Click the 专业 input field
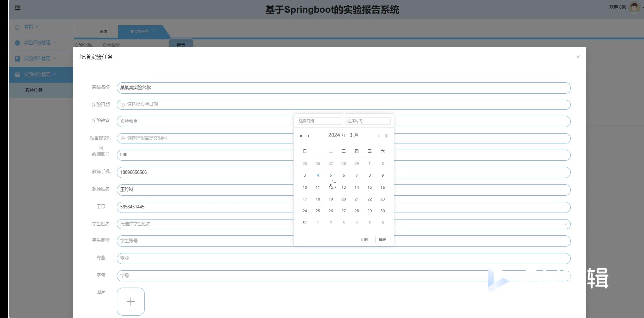Image resolution: width=644 pixels, height=318 pixels. (x=343, y=258)
